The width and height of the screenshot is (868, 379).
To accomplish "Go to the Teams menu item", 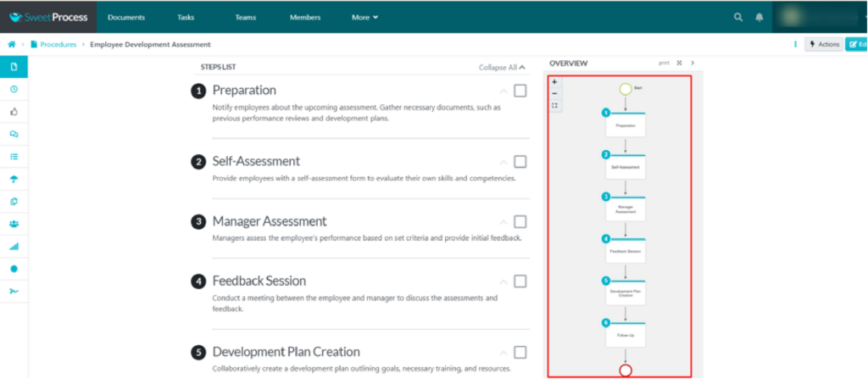I will 246,17.
